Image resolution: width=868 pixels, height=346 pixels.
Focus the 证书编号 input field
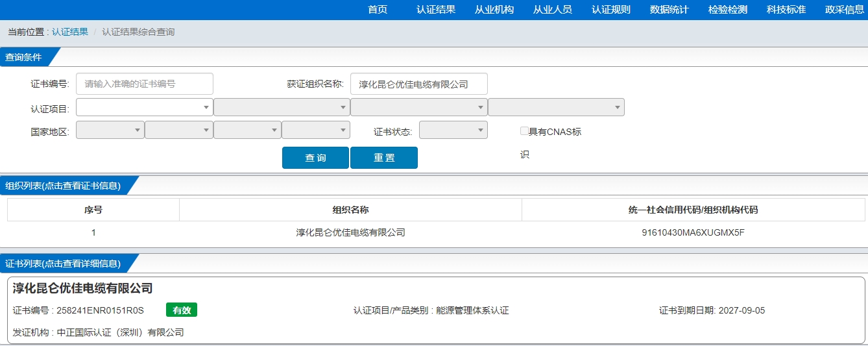click(x=145, y=84)
